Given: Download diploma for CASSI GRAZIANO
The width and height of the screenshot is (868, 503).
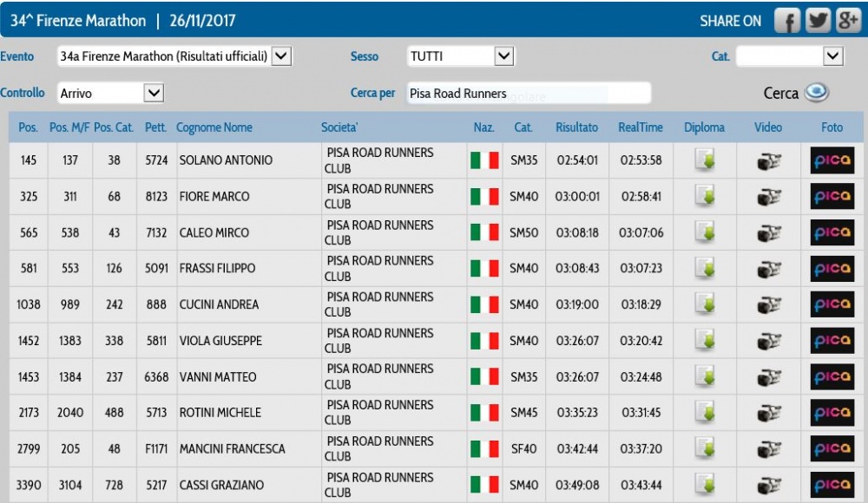Looking at the screenshot, I should (x=705, y=485).
